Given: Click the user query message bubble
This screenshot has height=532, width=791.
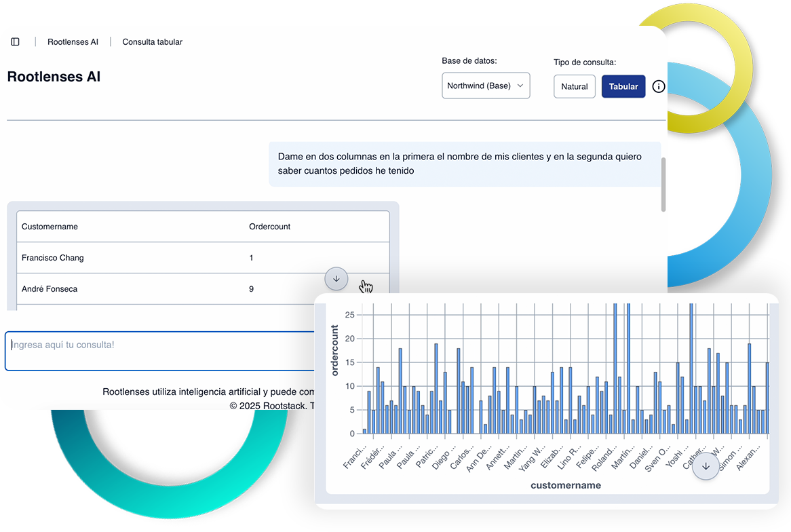Looking at the screenshot, I should (465, 164).
